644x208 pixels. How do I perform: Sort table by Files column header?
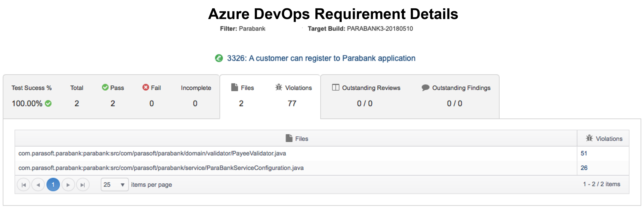tap(296, 138)
